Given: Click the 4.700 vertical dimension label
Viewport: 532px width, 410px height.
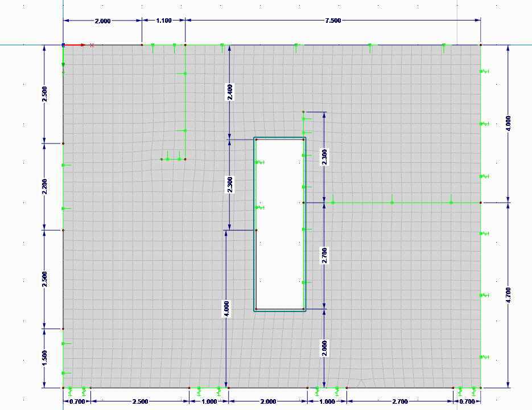Looking at the screenshot, I should 508,295.
